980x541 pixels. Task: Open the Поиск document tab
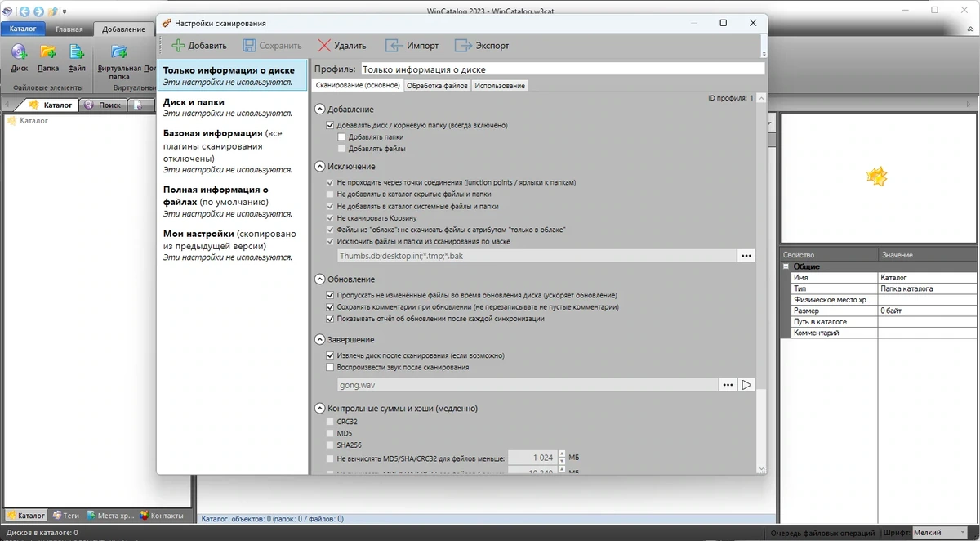[104, 105]
